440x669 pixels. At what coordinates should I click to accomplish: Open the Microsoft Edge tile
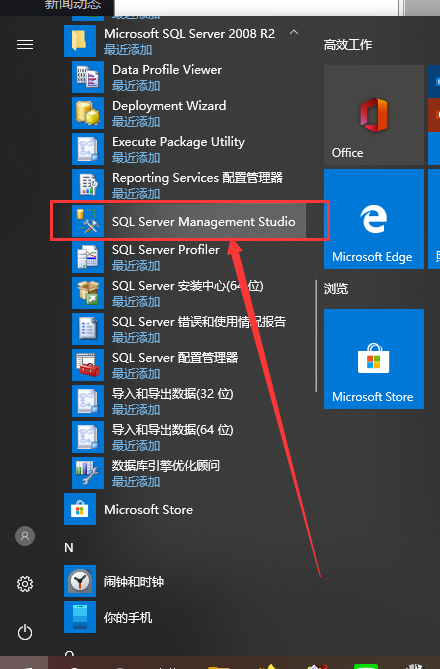(x=374, y=219)
